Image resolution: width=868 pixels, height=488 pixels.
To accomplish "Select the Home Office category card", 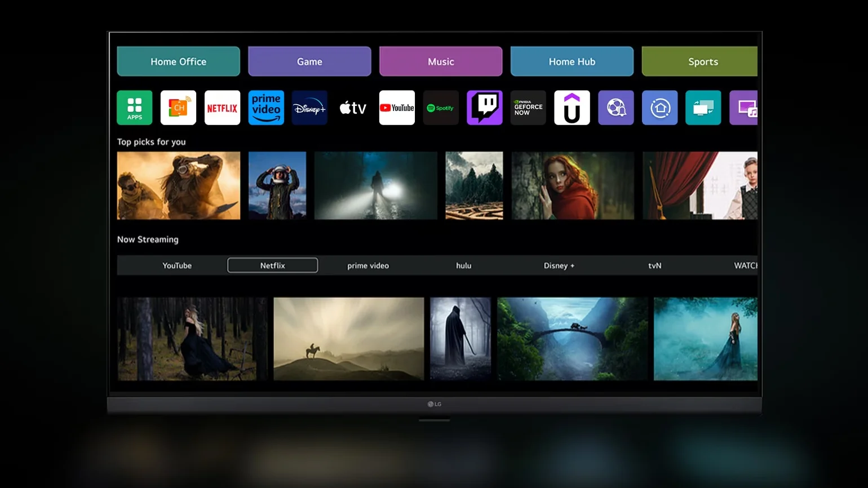I will point(178,61).
